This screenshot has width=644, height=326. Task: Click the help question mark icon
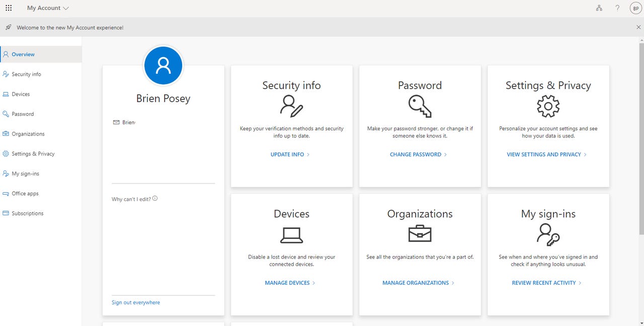pos(617,8)
